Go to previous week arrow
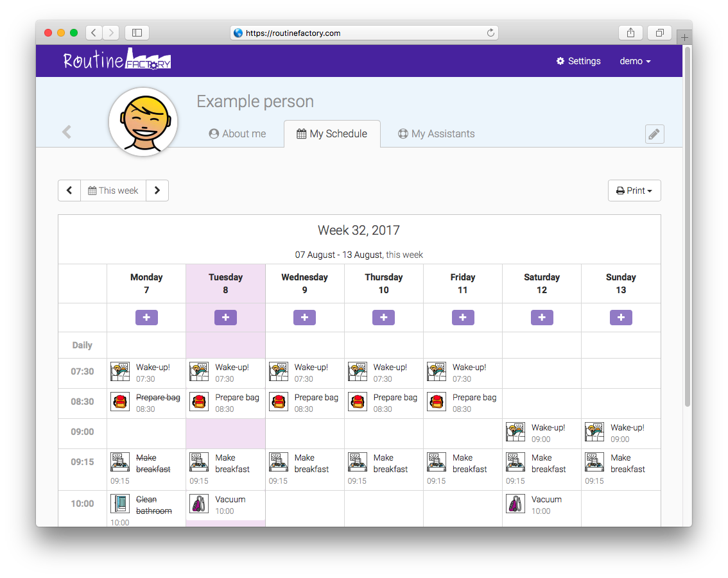Image resolution: width=728 pixels, height=578 pixels. pyautogui.click(x=69, y=191)
